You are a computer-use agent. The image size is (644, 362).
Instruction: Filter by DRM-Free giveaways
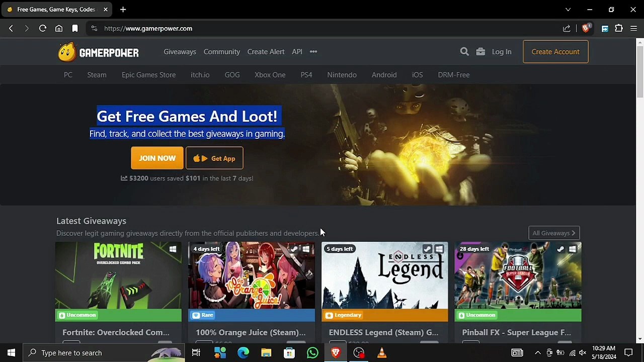(x=453, y=75)
